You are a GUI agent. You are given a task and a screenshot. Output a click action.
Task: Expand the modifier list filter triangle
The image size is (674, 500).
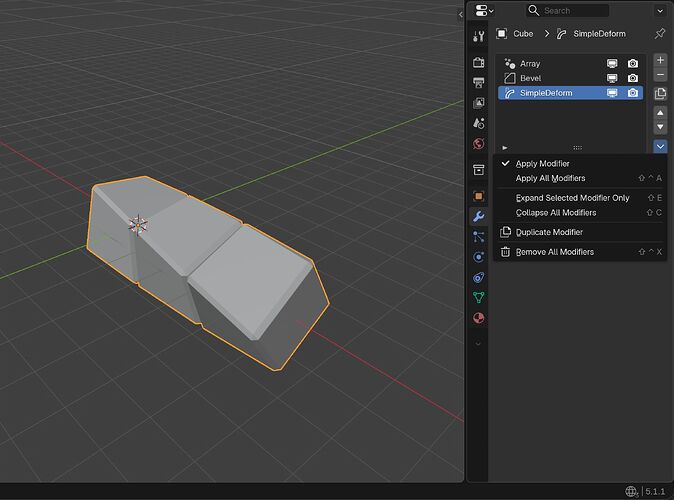(505, 148)
